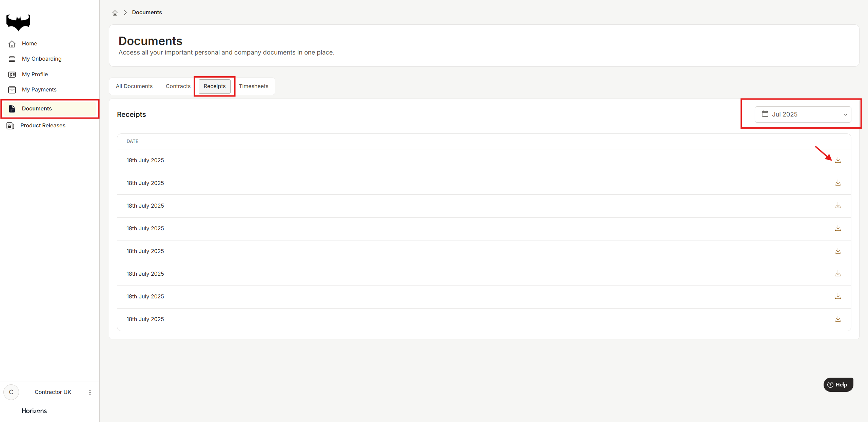Viewport: 868px width, 422px height.
Task: Click the Help button
Action: [x=838, y=385]
